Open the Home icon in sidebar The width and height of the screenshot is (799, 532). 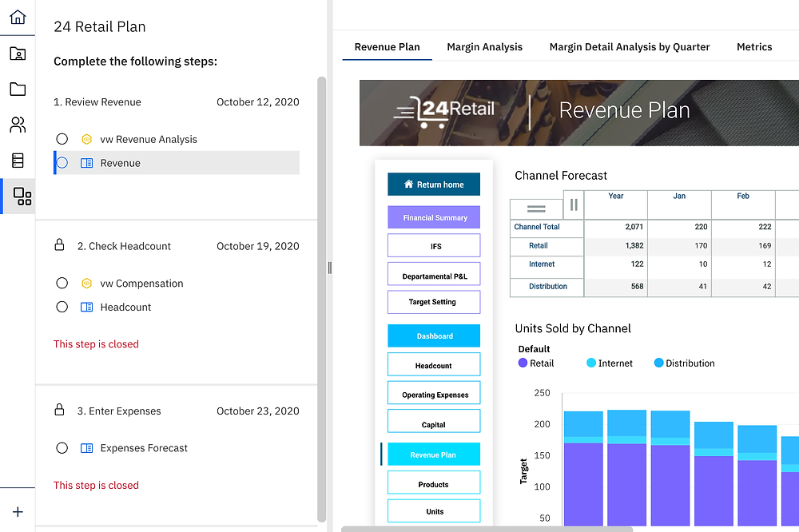coord(18,17)
